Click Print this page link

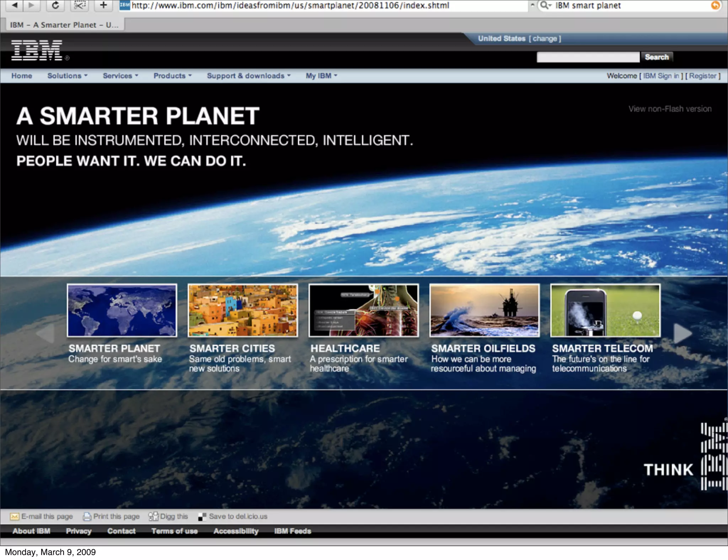(116, 516)
